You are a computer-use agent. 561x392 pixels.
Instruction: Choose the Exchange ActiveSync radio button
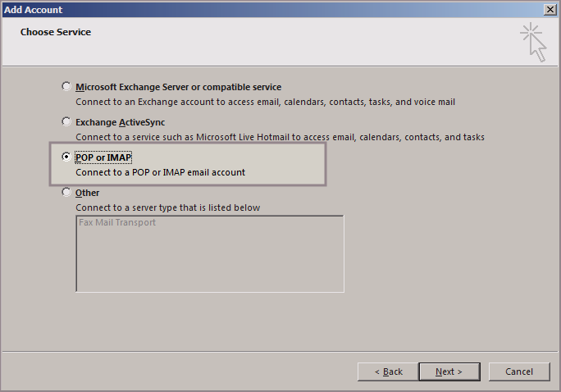[x=66, y=121]
